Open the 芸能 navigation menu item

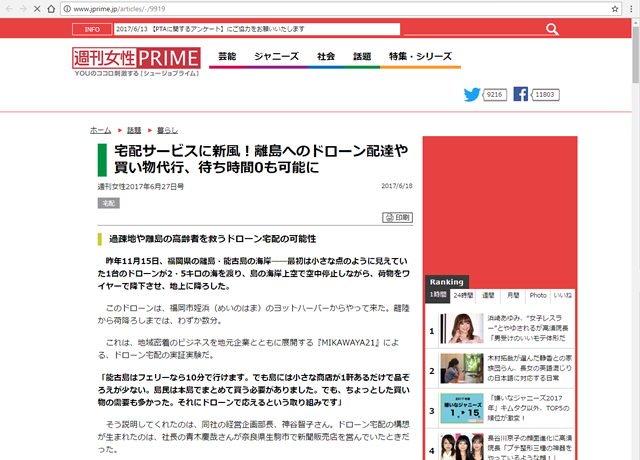pyautogui.click(x=228, y=57)
